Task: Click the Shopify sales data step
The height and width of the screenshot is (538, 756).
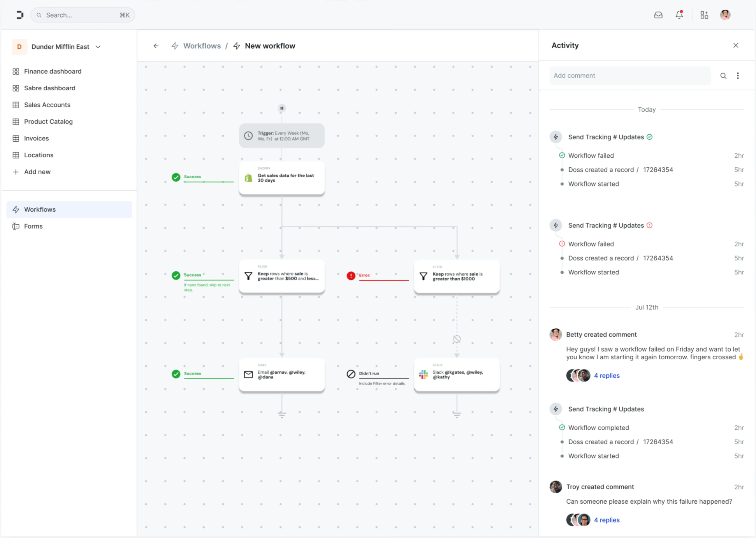Action: point(282,178)
